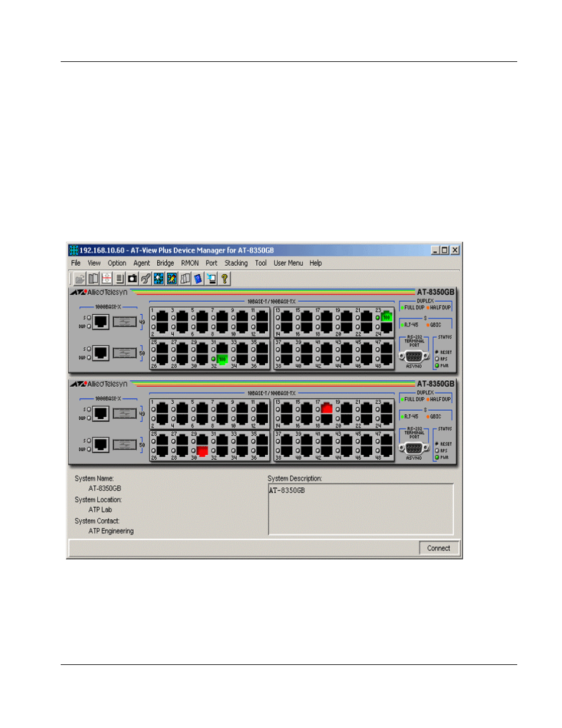The height and width of the screenshot is (728, 562).
Task: Click the AT-8350GB system name value
Action: point(105,489)
